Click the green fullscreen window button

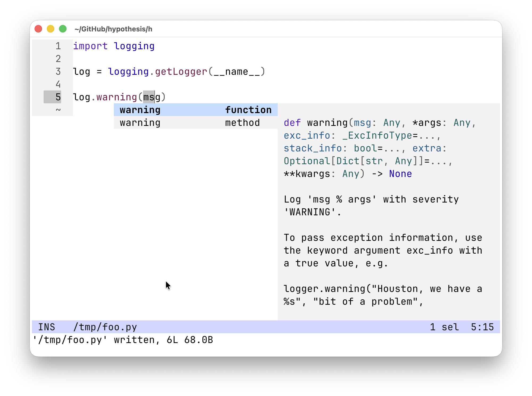point(63,29)
